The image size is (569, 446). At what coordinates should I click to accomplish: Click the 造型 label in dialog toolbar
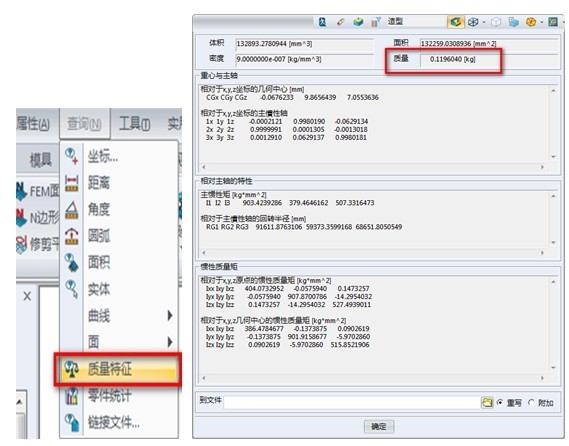point(395,21)
